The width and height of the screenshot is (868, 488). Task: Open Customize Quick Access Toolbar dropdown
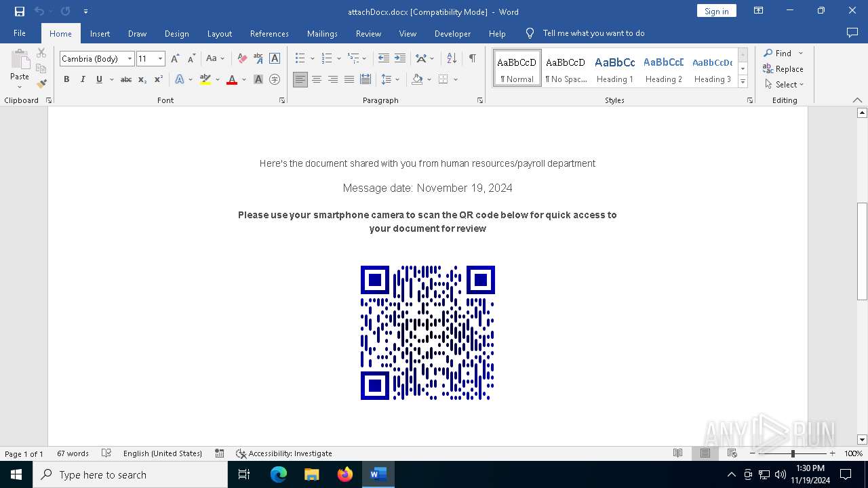coord(85,12)
